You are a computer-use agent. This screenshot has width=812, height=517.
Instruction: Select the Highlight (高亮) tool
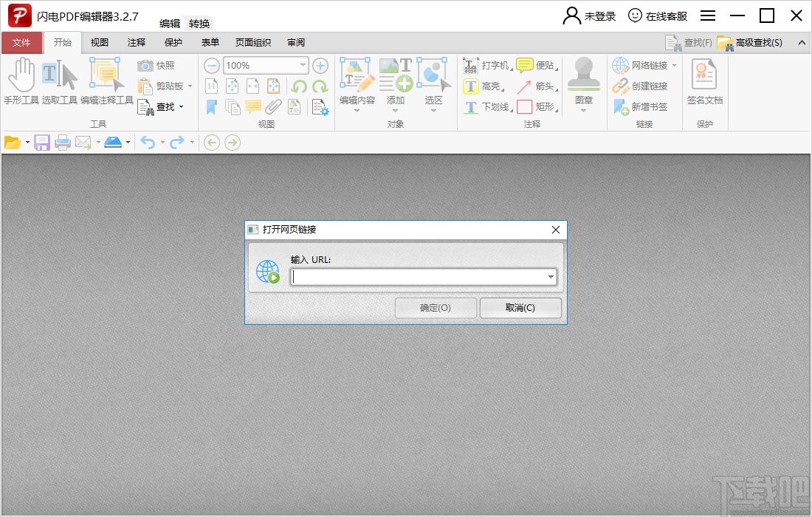coord(484,86)
